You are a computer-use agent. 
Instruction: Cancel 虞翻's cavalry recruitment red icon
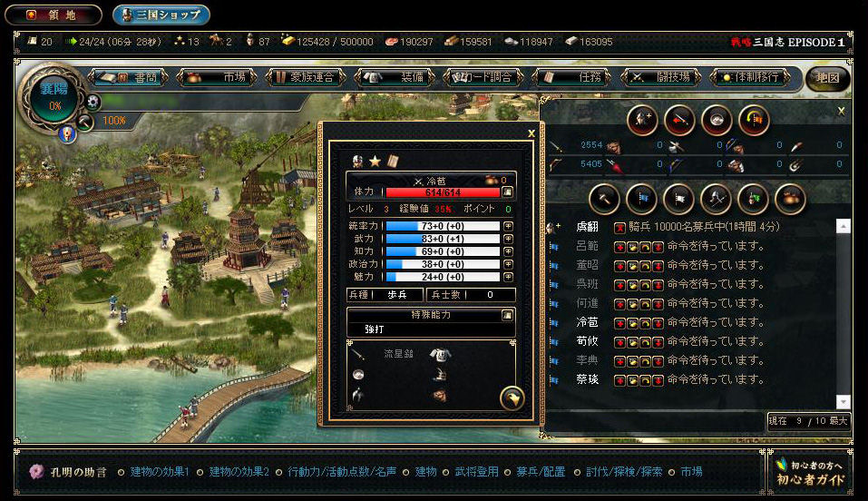[x=619, y=227]
